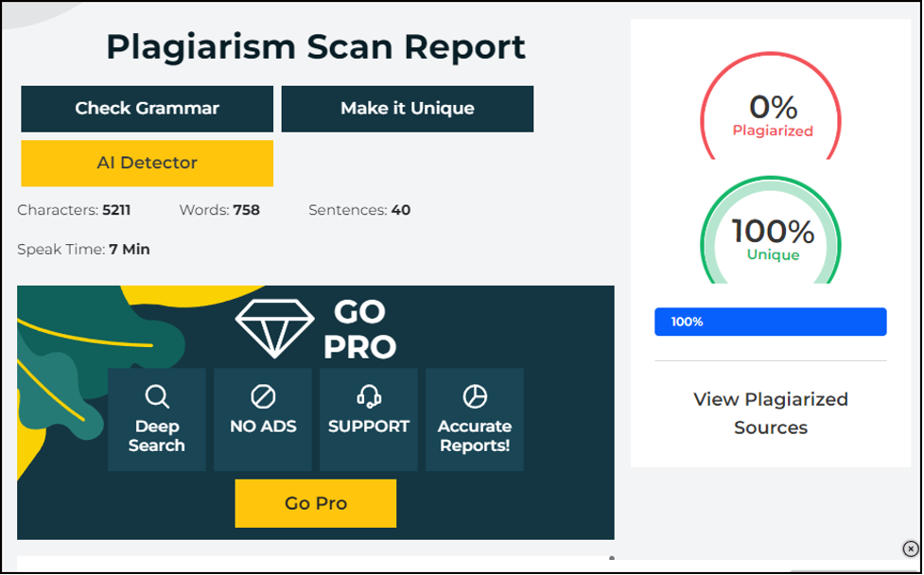Click the Characters count 5211
Viewport: 924px width, 575px height.
click(x=116, y=210)
